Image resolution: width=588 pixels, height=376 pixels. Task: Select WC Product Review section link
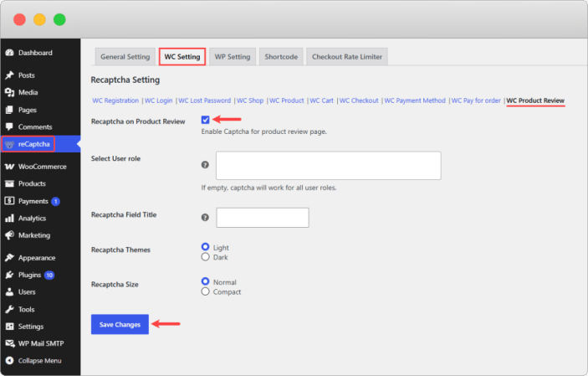535,100
